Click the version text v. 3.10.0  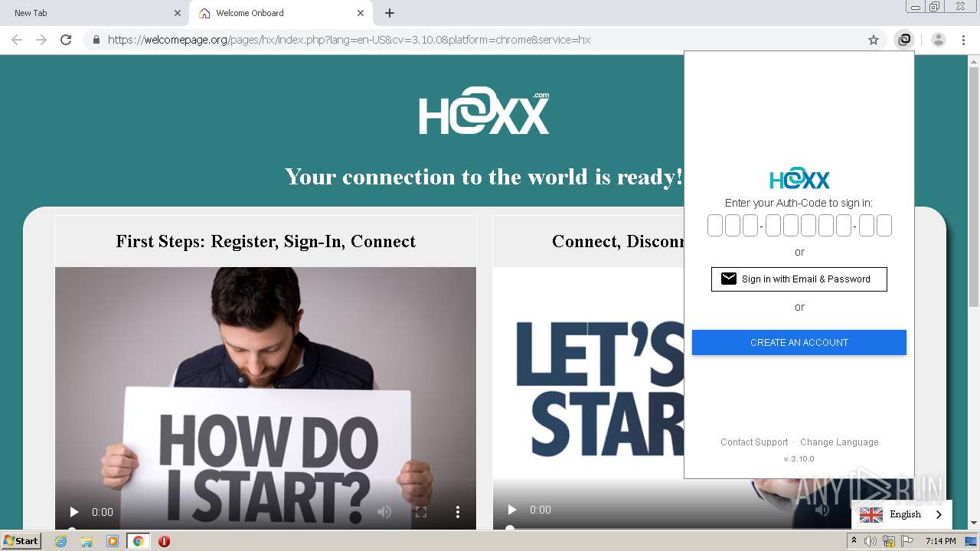[x=799, y=459]
